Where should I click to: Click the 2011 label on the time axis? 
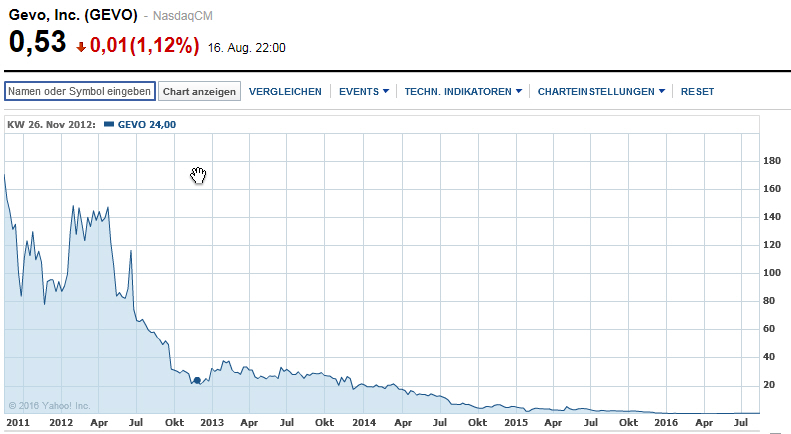point(18,423)
